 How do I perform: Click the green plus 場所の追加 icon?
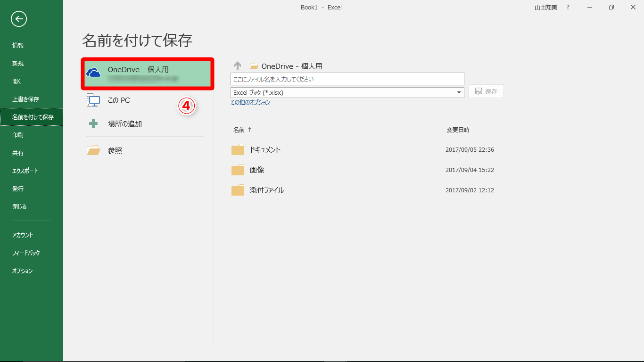tap(93, 123)
